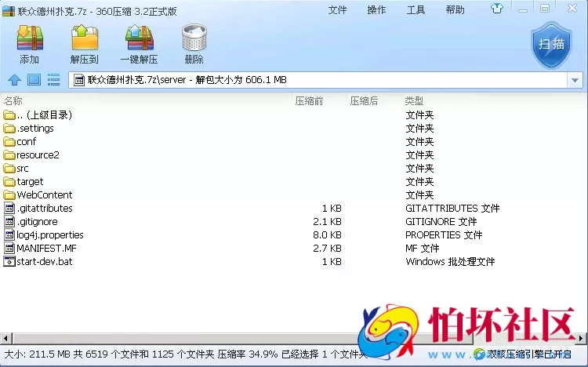Click the '2.1 KB' size value
588x367 pixels.
327,222
